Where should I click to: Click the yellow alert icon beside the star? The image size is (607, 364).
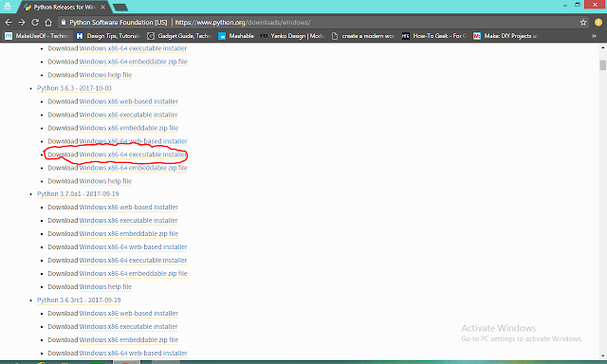tap(598, 23)
